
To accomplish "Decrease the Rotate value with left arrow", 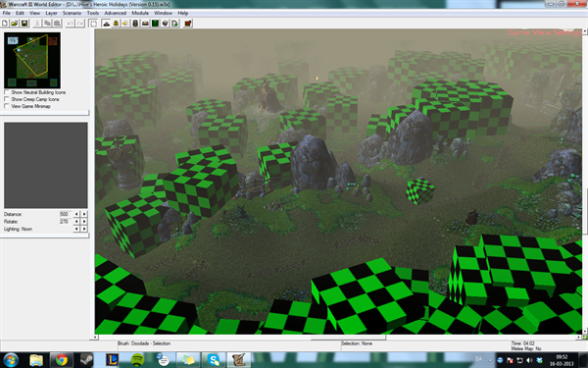I will 76,222.
